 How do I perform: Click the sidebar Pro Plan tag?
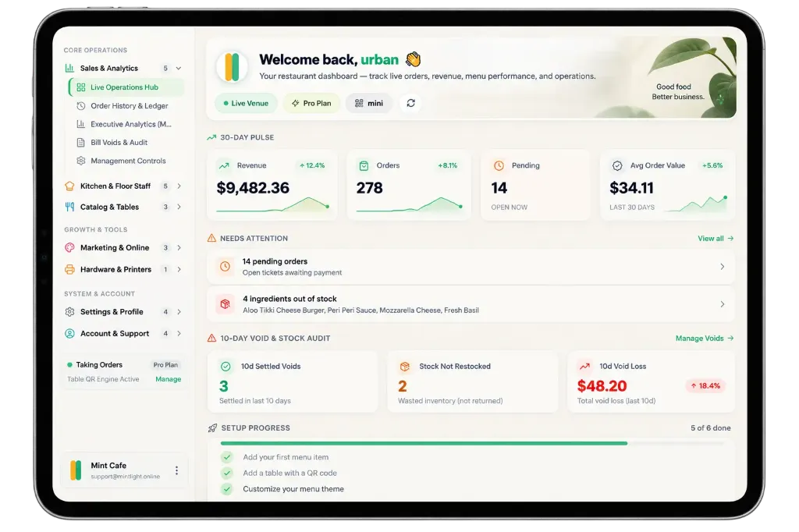(165, 365)
